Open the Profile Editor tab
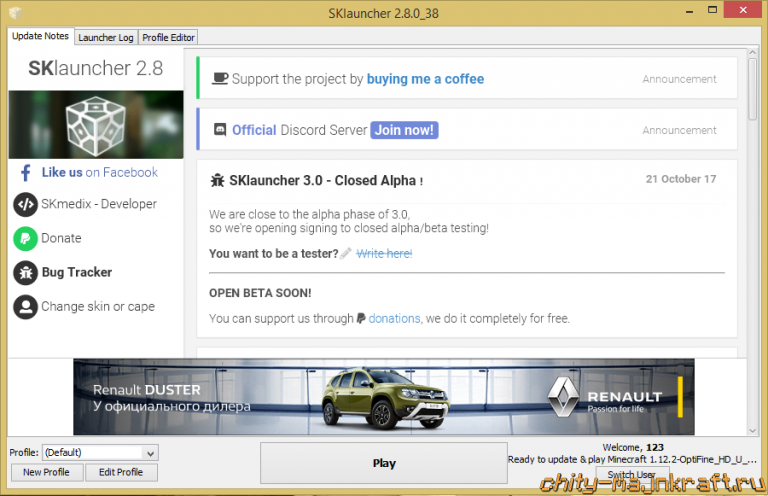 click(168, 37)
